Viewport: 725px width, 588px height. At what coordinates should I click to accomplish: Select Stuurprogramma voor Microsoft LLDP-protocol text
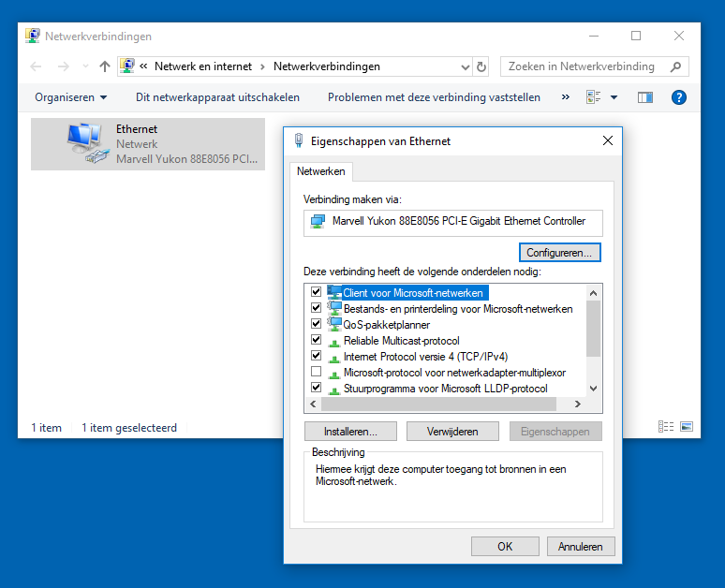pos(445,389)
